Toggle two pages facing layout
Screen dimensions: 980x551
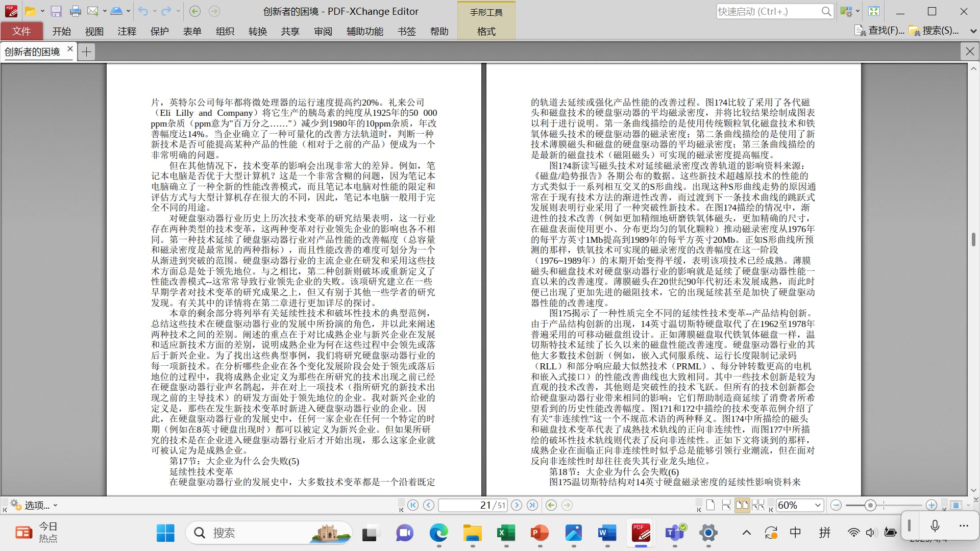tap(742, 505)
